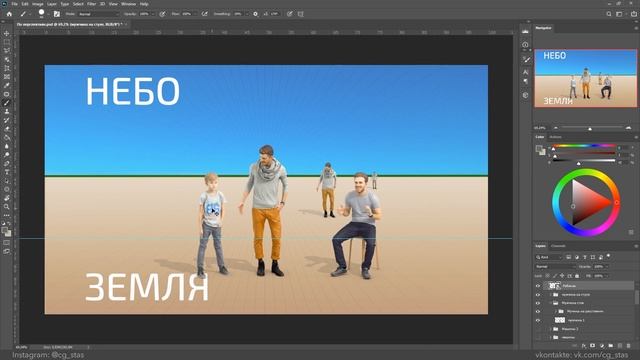Select the Brush tool in the toolbox

7,102
